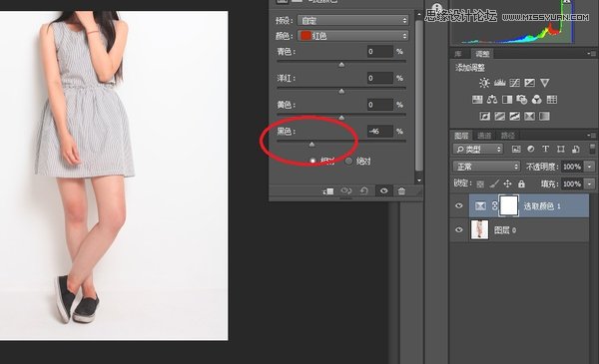Viewport: 599px width, 364px height.
Task: Lock transparent pixels of the layer
Action: point(480,184)
